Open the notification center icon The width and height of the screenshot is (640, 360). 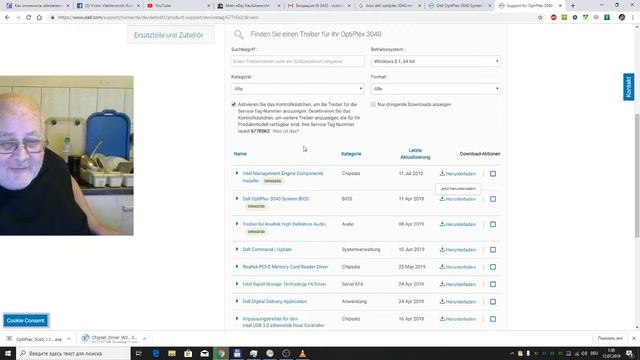pos(630,353)
